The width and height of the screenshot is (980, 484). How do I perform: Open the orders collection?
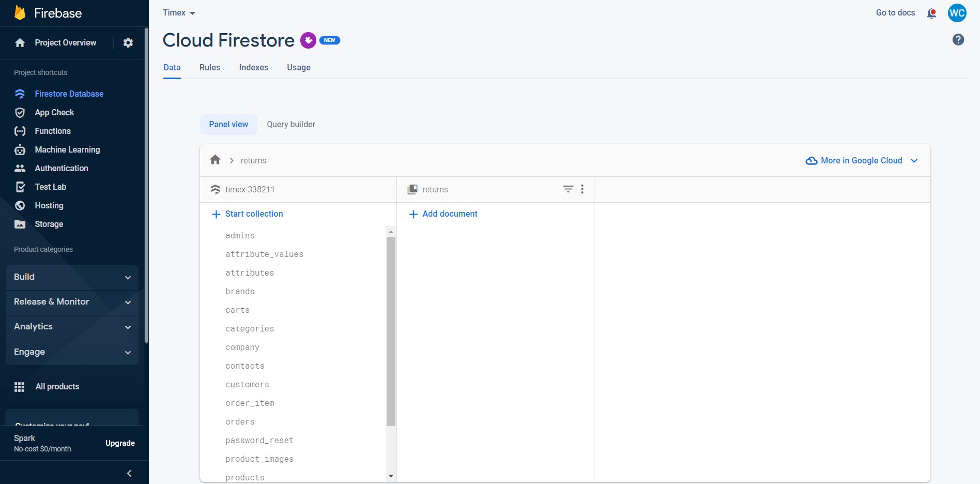(240, 422)
